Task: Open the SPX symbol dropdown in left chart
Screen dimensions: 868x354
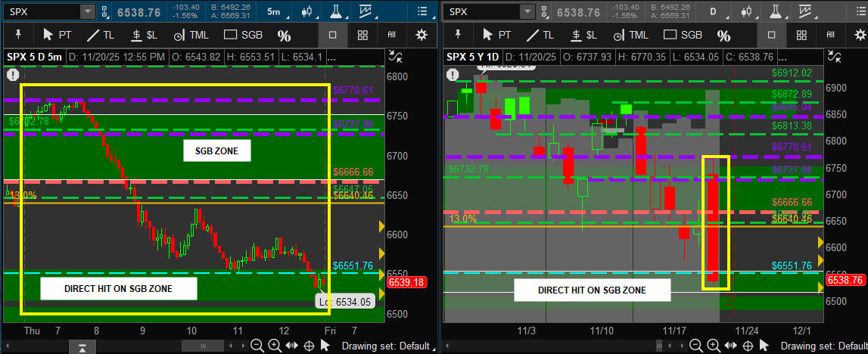Action: coord(88,12)
